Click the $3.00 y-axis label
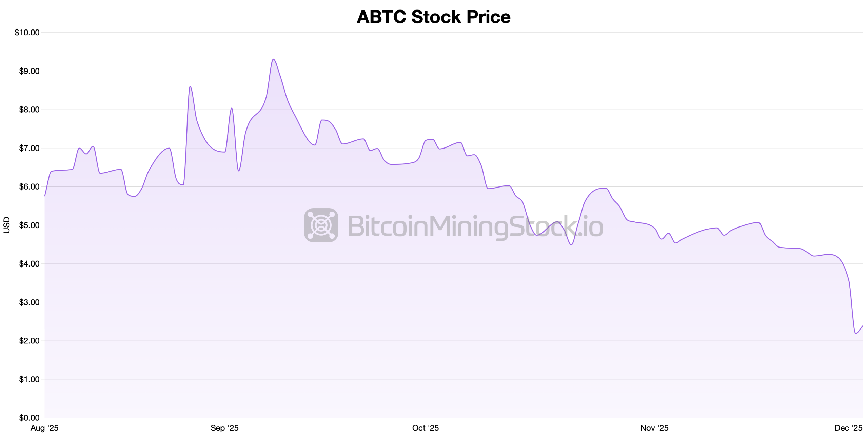 click(x=29, y=302)
